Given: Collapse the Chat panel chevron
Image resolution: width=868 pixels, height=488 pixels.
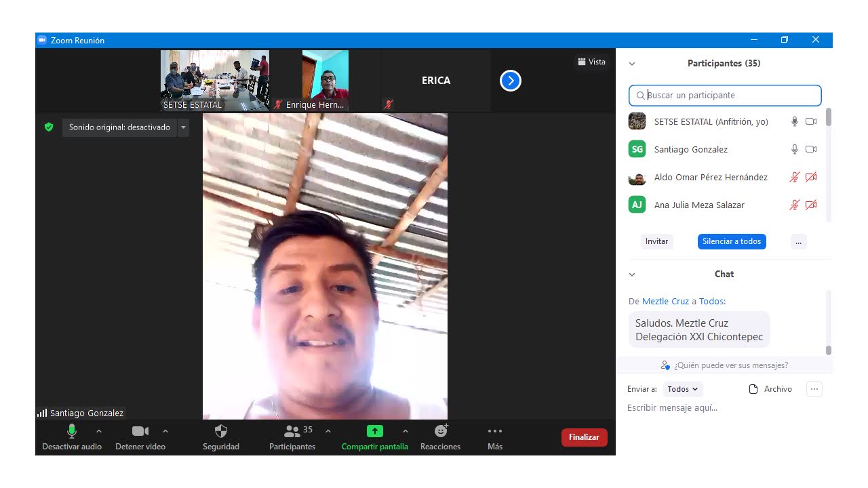Looking at the screenshot, I should pos(632,274).
